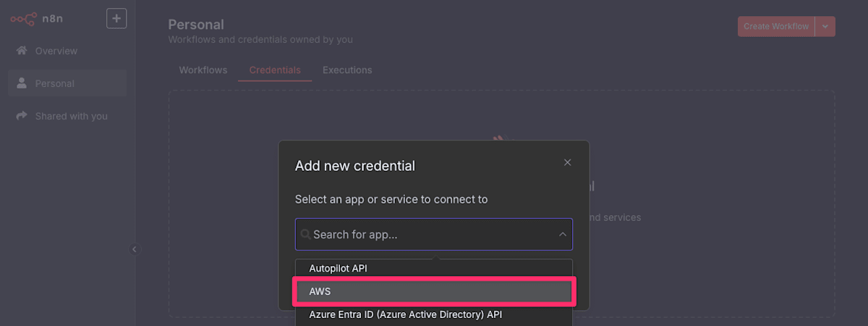Collapse the sidebar with the chevron handle
868x326 pixels.
point(134,249)
